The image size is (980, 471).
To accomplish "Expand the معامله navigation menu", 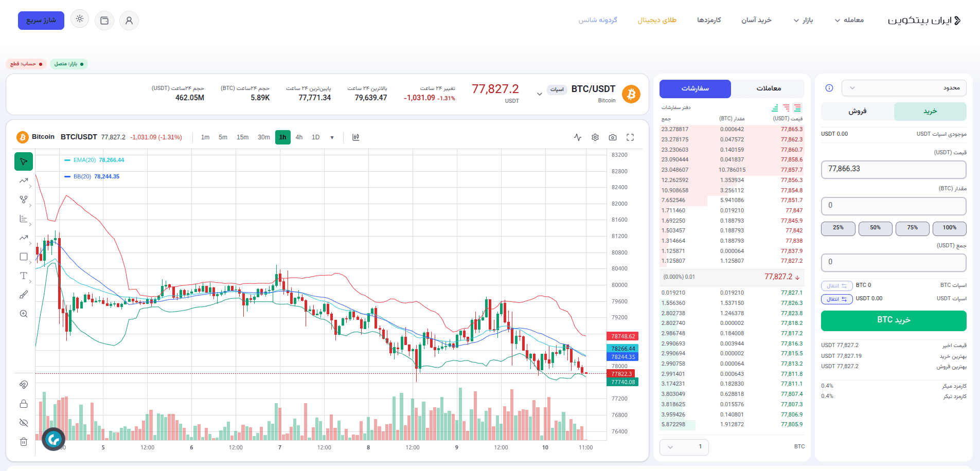I will tap(849, 20).
